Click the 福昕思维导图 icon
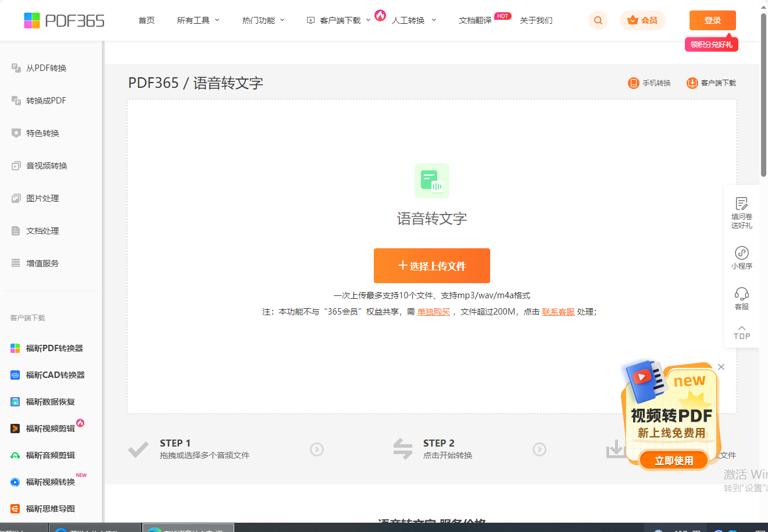This screenshot has width=768, height=532. pos(15,509)
